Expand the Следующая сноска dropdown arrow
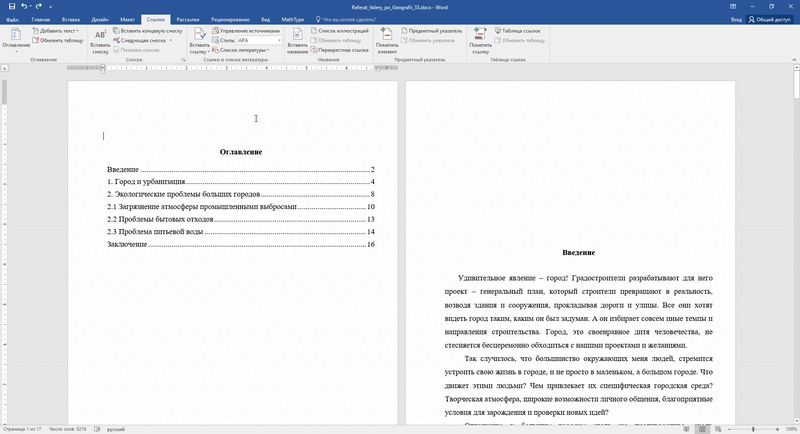800x434 pixels. click(x=170, y=40)
